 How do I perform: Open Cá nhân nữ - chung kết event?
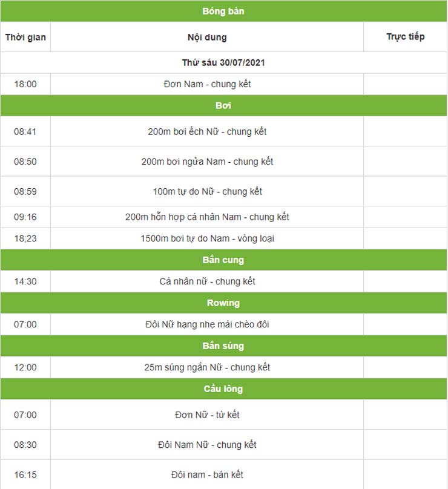207,281
